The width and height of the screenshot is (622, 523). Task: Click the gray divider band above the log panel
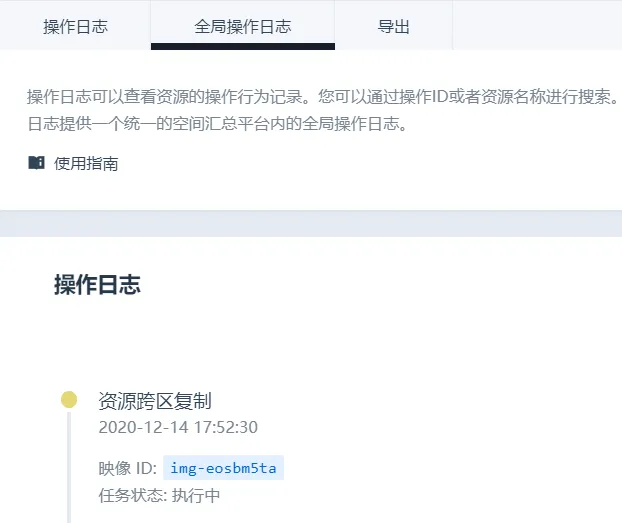pos(311,224)
